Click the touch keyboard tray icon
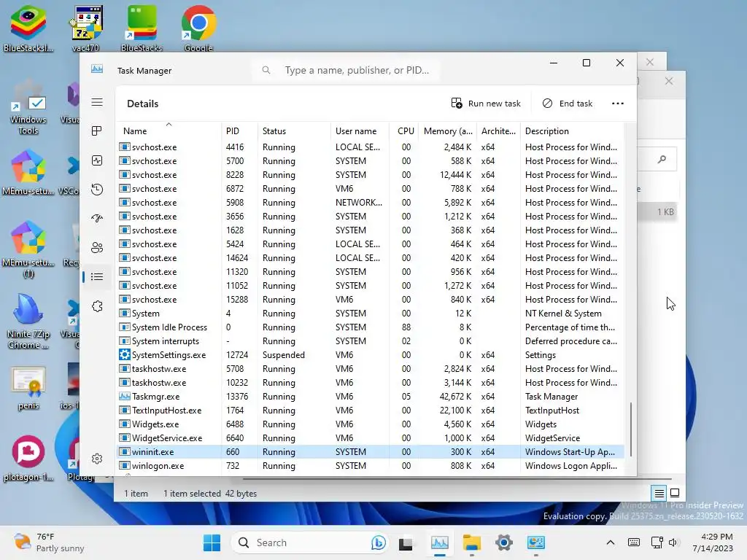Image resolution: width=747 pixels, height=560 pixels. (634, 542)
